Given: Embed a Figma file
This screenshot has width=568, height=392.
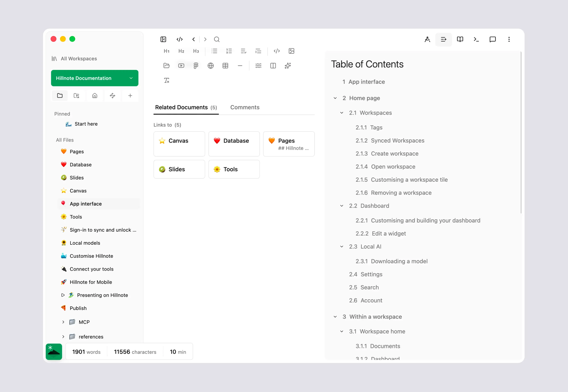Looking at the screenshot, I should 196,66.
